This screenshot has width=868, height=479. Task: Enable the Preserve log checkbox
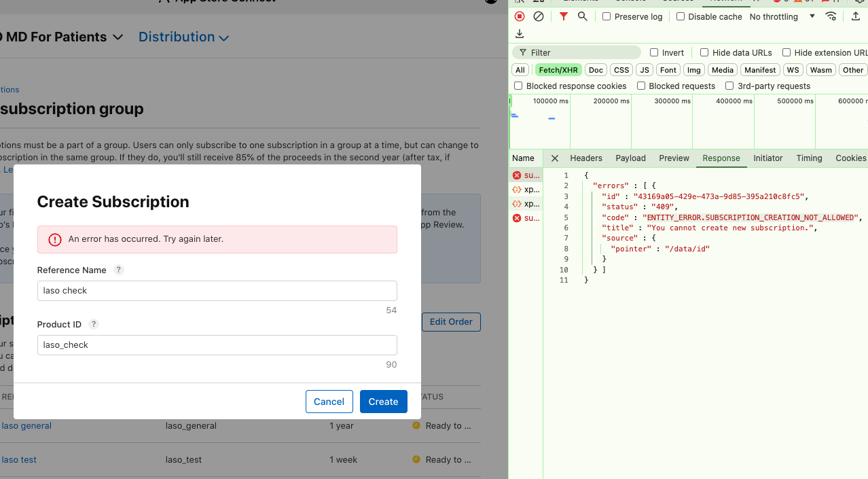607,16
